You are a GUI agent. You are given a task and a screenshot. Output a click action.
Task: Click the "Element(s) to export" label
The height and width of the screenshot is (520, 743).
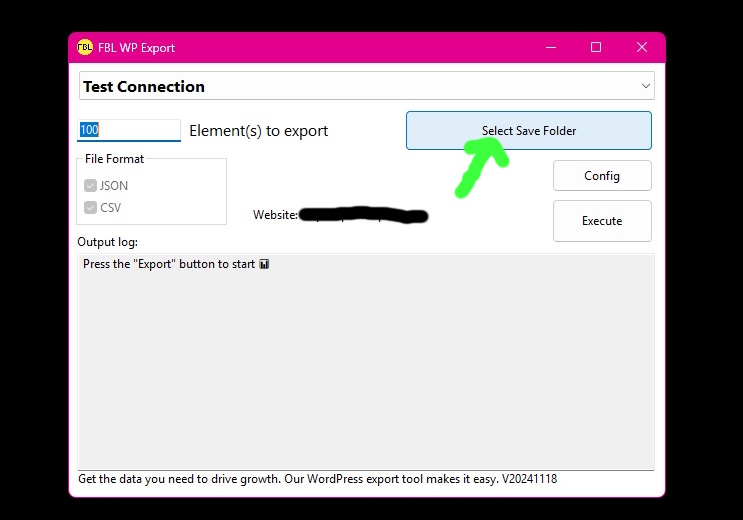[x=258, y=131]
